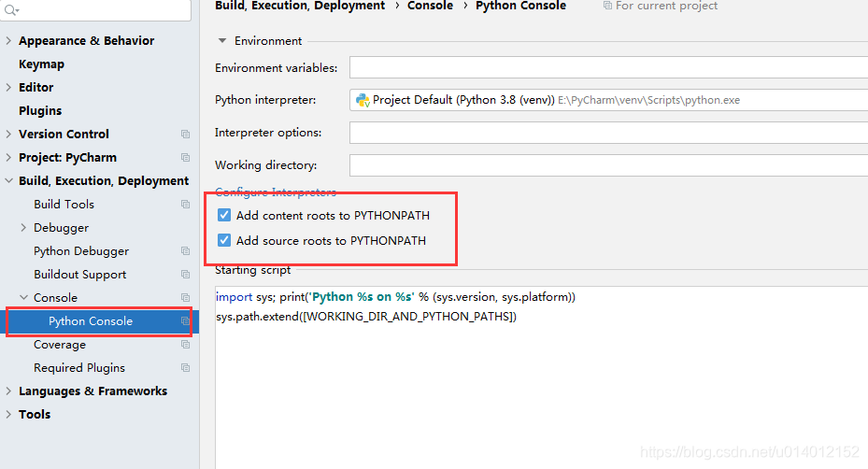Open Python Debugger settings page

click(x=81, y=251)
